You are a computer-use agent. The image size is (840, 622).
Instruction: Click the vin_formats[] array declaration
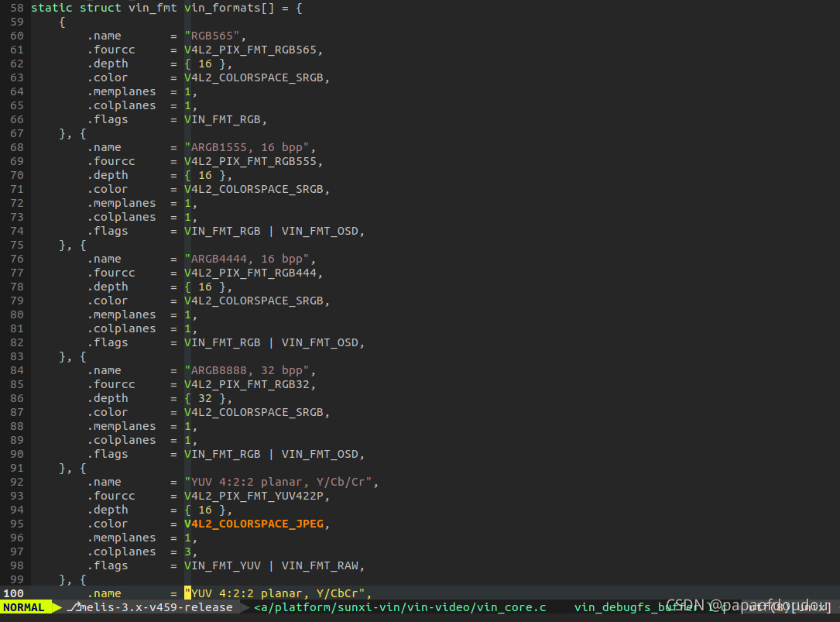[229, 8]
